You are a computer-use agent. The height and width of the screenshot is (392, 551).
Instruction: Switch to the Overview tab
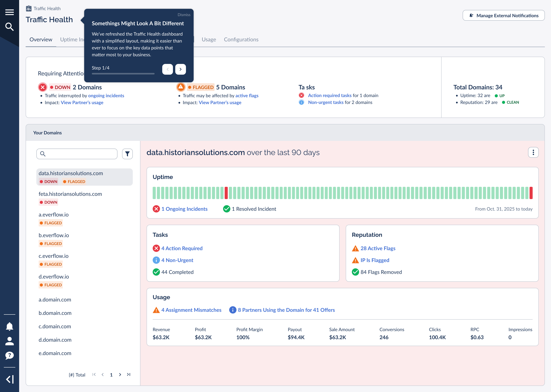[x=41, y=39]
